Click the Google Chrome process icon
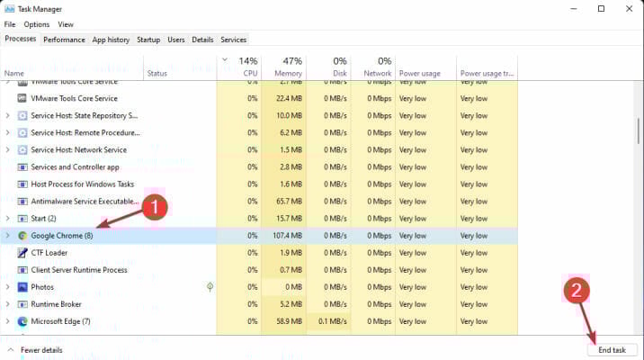Screen dimensions: 644x360 click(x=22, y=236)
